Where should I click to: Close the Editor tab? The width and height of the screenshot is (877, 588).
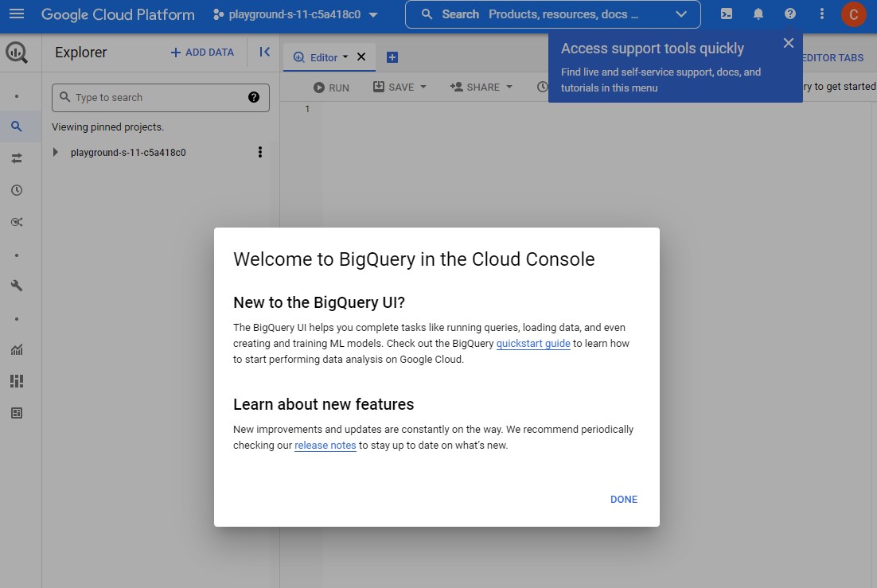coord(361,57)
